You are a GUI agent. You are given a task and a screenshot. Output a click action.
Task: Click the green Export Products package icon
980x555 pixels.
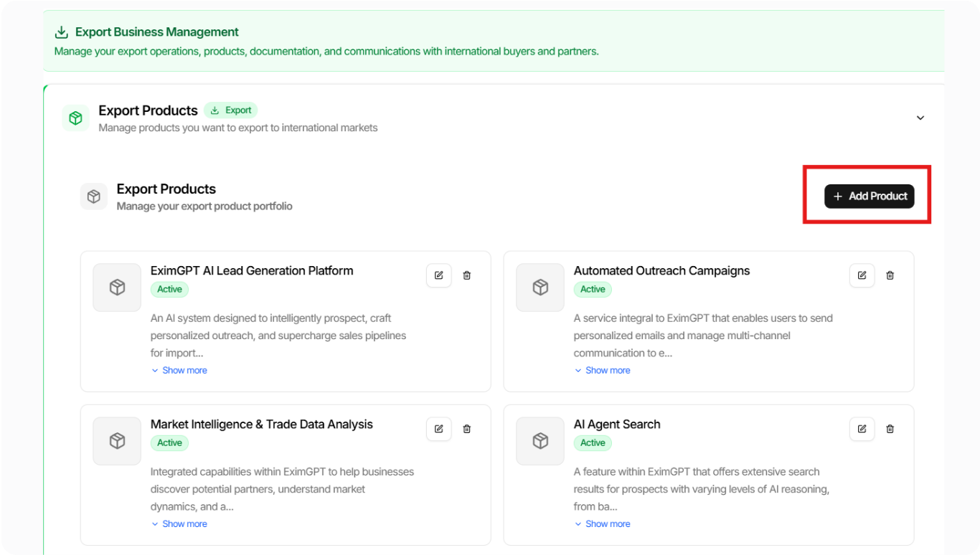(x=75, y=118)
